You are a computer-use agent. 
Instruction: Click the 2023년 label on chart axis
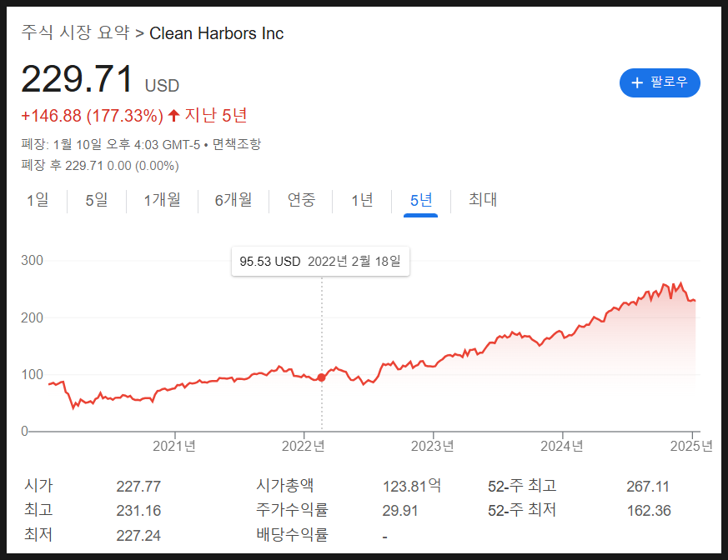click(433, 447)
